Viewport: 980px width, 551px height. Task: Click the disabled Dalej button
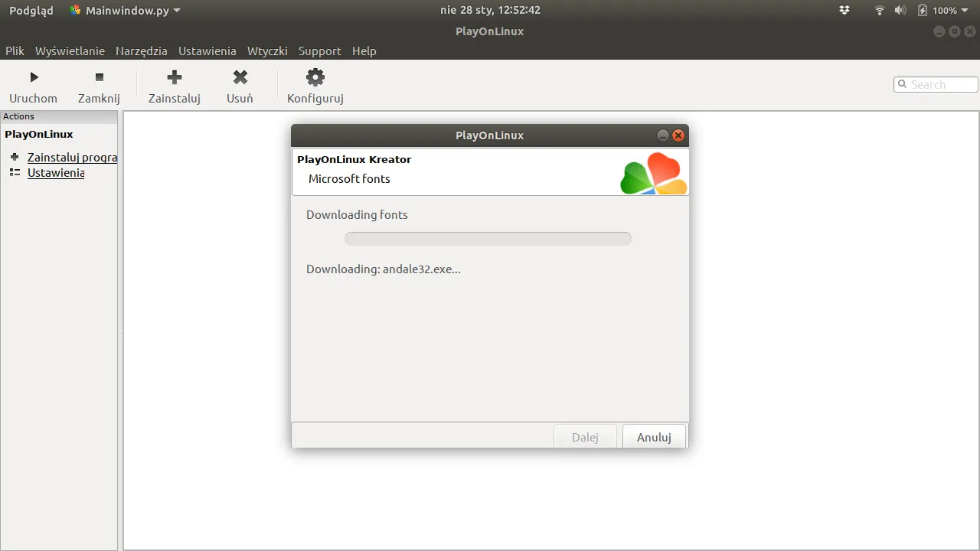point(585,437)
